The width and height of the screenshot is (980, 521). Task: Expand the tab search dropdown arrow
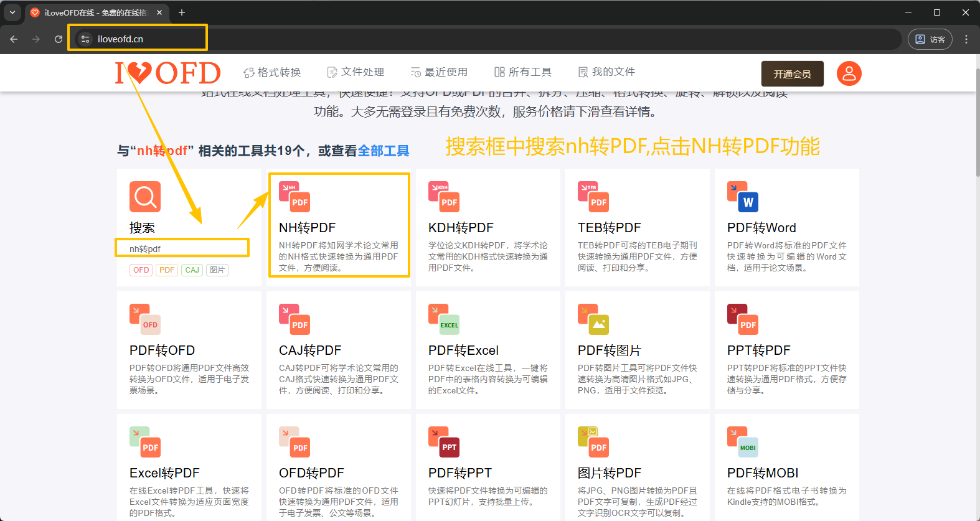12,12
